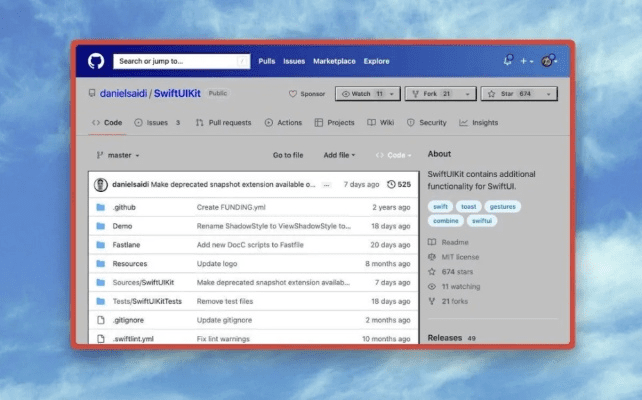Screen dimensions: 642x400
Task: Open the notifications bell icon
Action: click(x=508, y=61)
